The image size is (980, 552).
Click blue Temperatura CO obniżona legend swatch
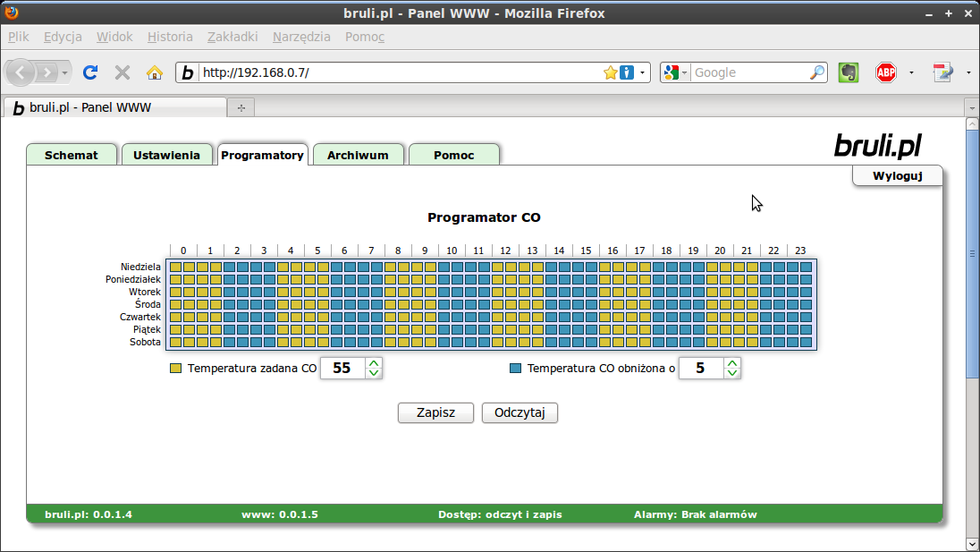[516, 369]
